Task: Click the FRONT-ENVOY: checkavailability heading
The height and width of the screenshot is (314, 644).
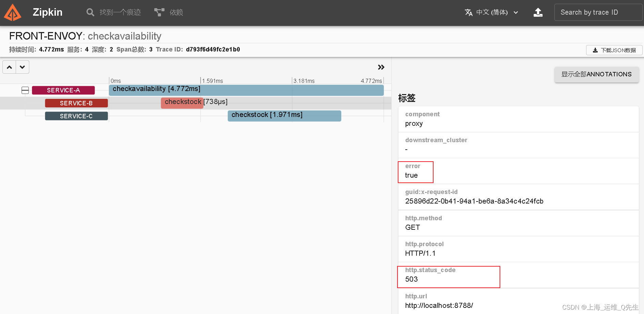Action: [x=85, y=36]
